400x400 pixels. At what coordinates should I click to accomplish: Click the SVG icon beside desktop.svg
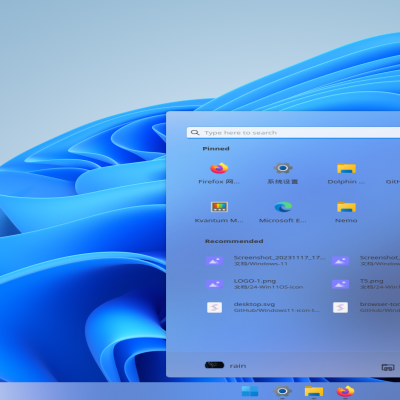point(214,307)
